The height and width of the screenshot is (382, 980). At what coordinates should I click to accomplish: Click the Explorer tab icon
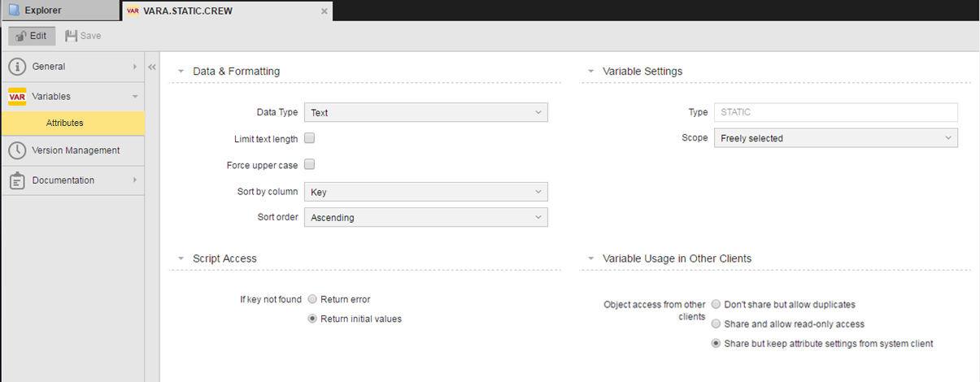click(x=14, y=11)
